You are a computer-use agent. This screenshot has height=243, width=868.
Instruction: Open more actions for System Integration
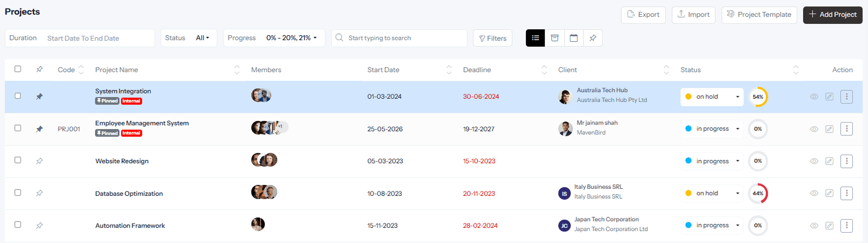tap(847, 97)
